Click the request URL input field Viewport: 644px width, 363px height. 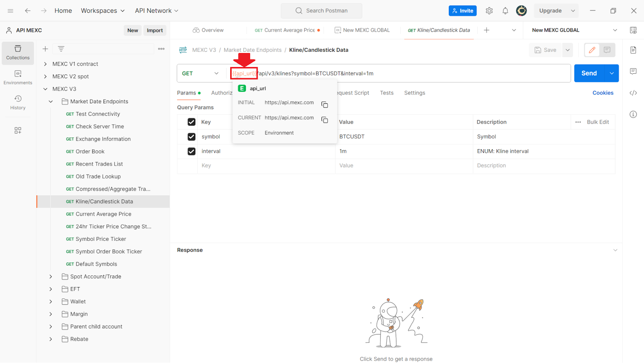(400, 73)
